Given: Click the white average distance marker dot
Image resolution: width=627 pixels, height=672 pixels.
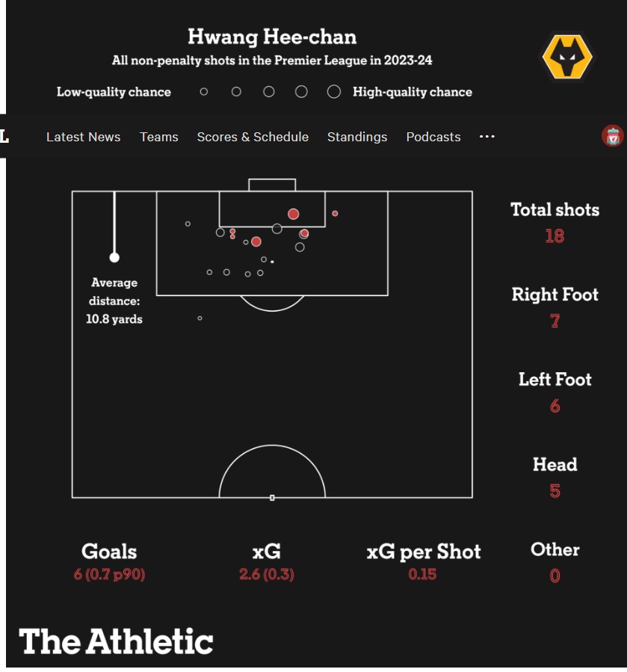Looking at the screenshot, I should click(114, 258).
